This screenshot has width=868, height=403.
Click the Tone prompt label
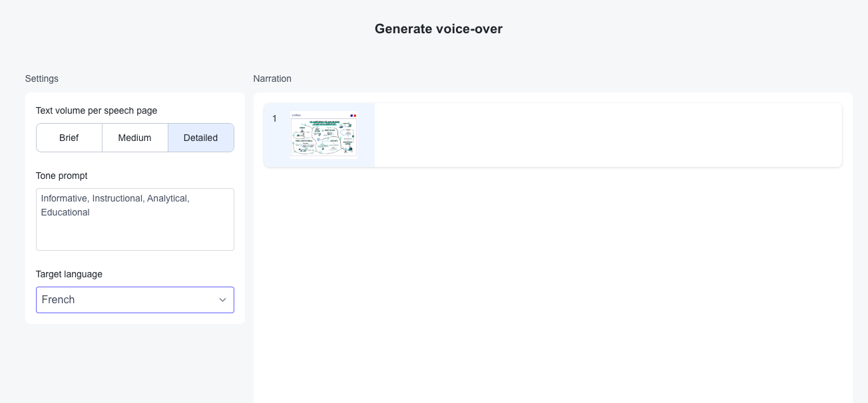(62, 176)
